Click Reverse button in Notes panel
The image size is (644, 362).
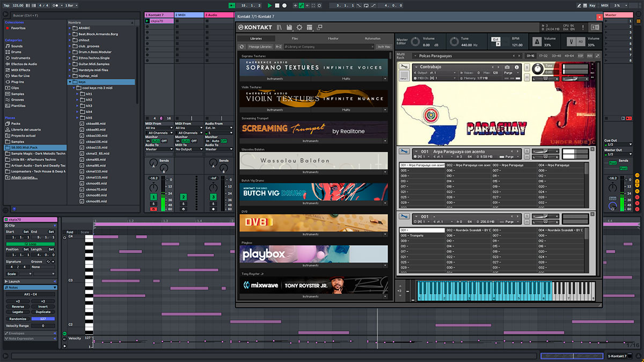click(x=18, y=307)
